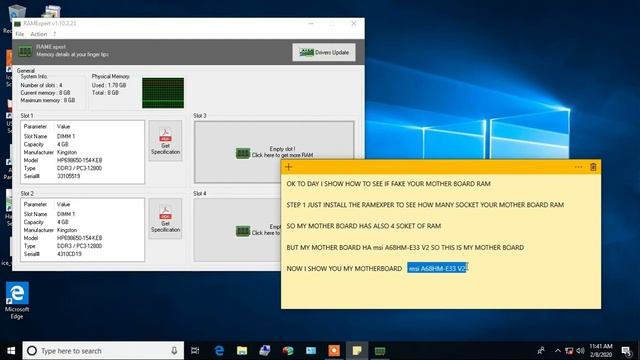Open the File menu in RAMExpert

click(x=20, y=34)
